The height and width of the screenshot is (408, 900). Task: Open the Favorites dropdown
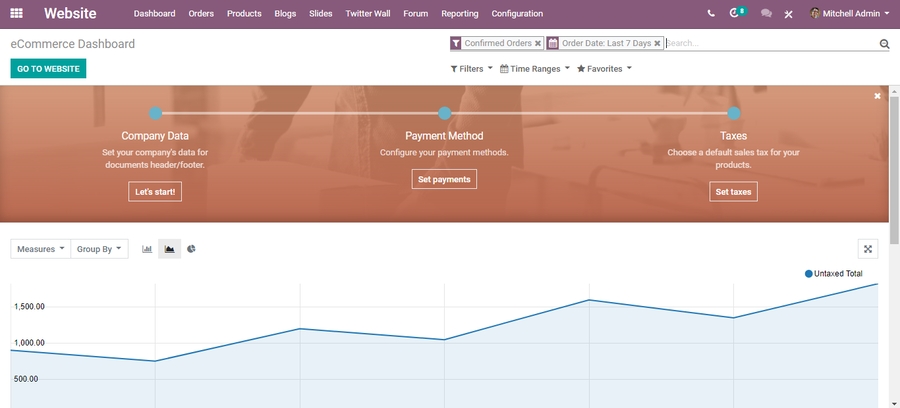(x=604, y=69)
